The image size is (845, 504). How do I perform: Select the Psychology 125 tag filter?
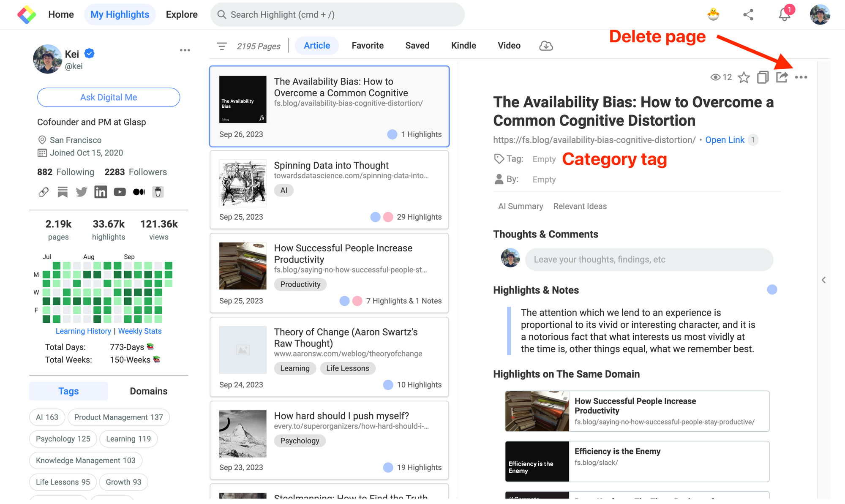point(63,439)
